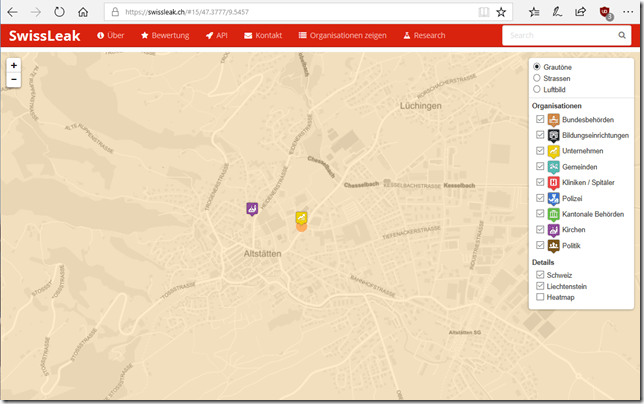The image size is (644, 404).
Task: Select the Strassen map style
Action: [537, 78]
